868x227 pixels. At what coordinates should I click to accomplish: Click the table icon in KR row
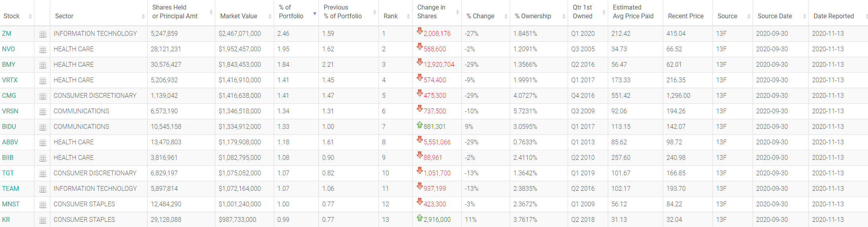(43, 220)
